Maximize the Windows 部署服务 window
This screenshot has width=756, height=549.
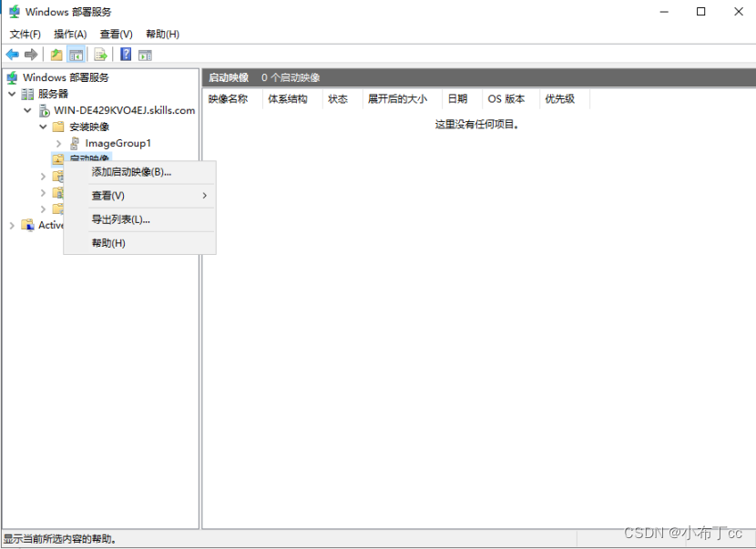701,12
